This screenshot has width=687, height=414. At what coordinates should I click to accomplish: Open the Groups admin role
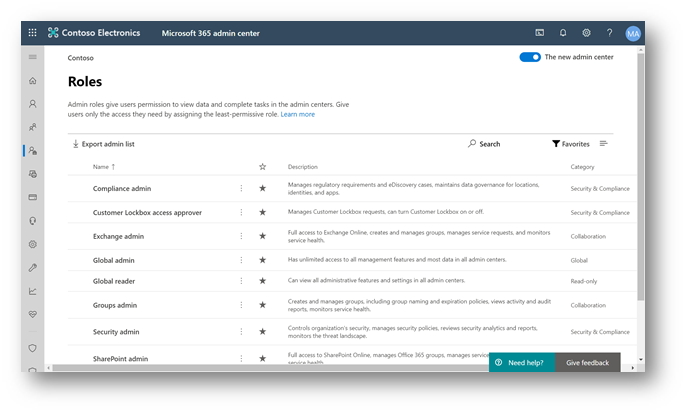(115, 305)
